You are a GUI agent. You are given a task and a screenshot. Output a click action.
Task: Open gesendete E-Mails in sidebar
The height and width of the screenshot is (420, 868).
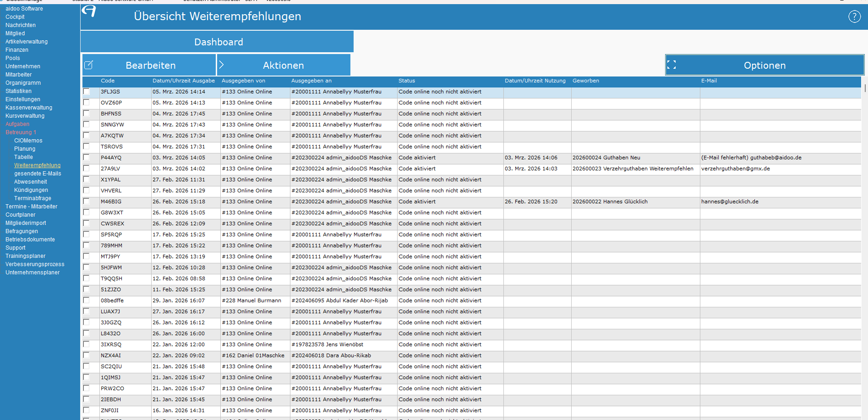pyautogui.click(x=37, y=174)
